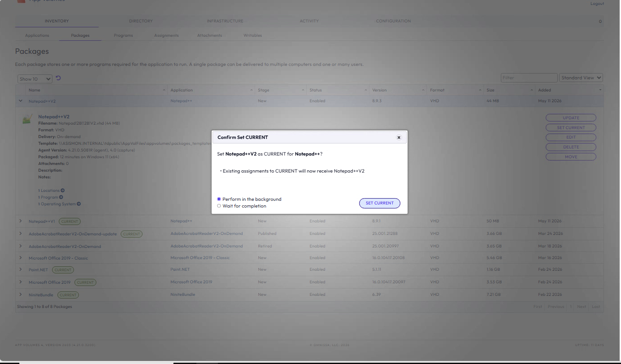Close the Confirm Set CURRENT dialog
The width and height of the screenshot is (621, 364).
coord(399,138)
